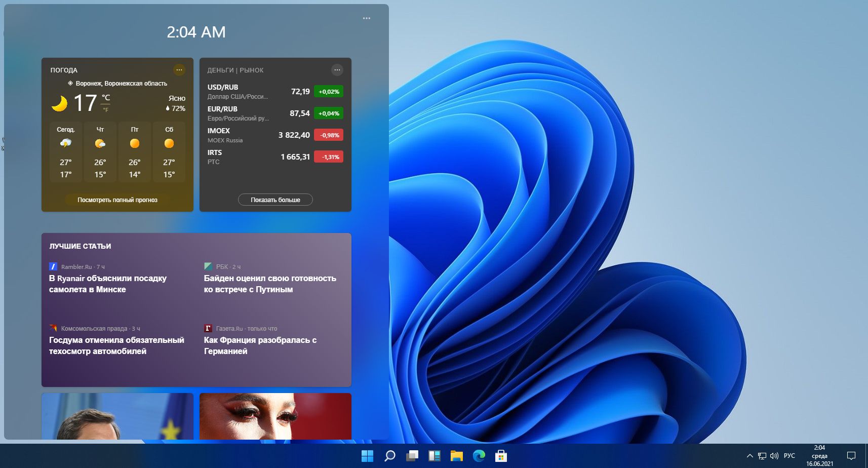This screenshot has width=868, height=468.
Task: Click the humidity droplet icon next to 72%
Action: pos(168,108)
